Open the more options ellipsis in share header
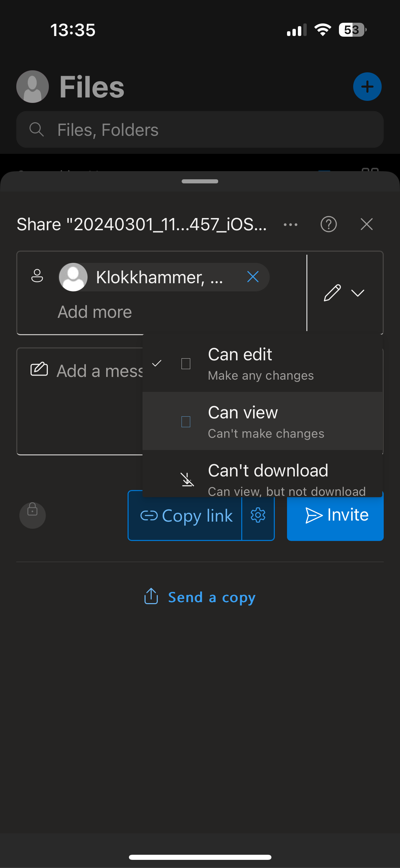400x868 pixels. [x=290, y=224]
